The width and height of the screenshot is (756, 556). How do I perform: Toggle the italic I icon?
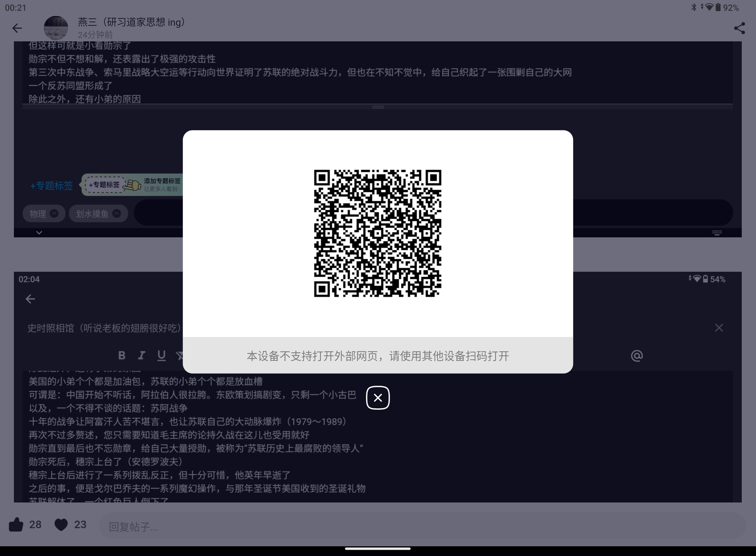pyautogui.click(x=141, y=355)
